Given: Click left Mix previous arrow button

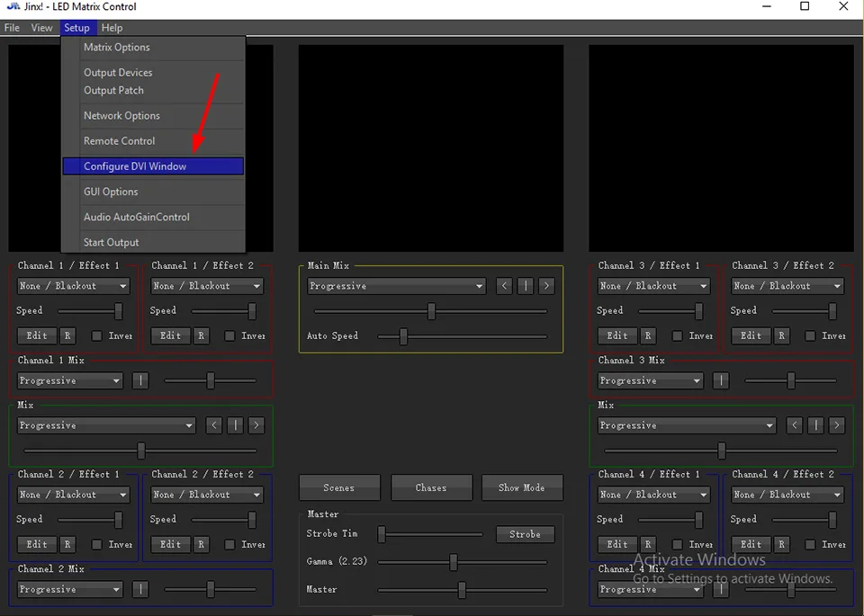Looking at the screenshot, I should [214, 425].
